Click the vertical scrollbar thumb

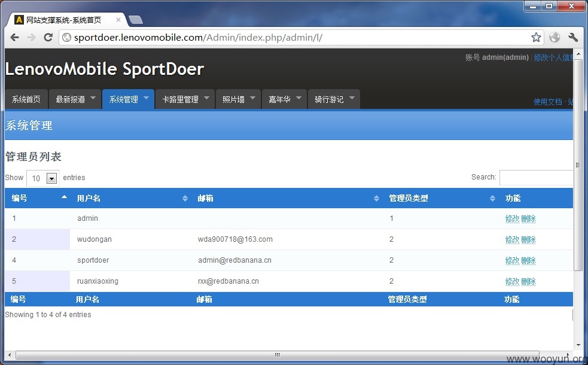578,164
